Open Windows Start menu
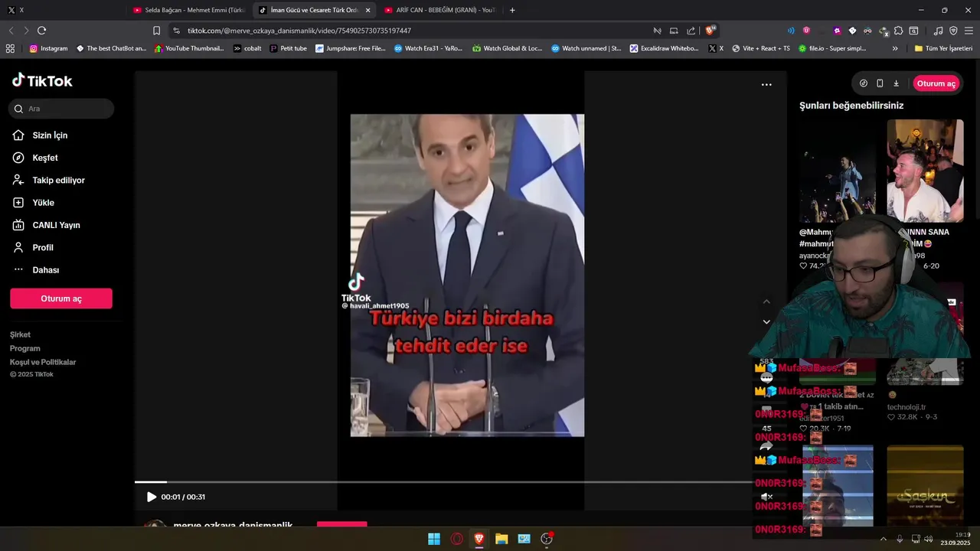This screenshot has height=551, width=980. [434, 539]
